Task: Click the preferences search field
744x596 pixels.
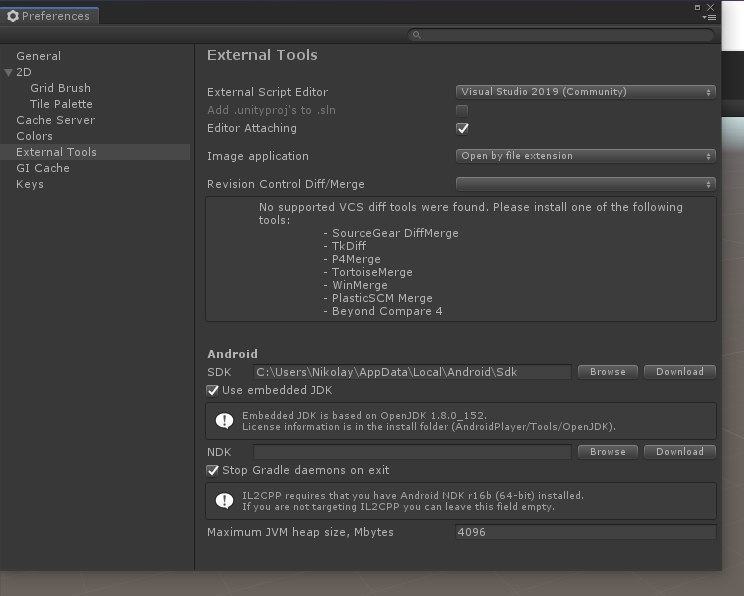Action: pyautogui.click(x=561, y=35)
